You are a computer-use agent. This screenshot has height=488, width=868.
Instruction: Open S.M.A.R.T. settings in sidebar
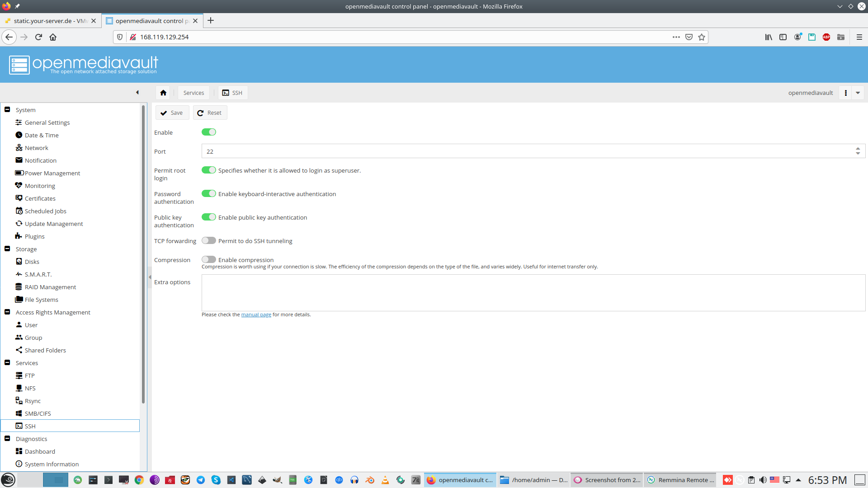click(38, 274)
